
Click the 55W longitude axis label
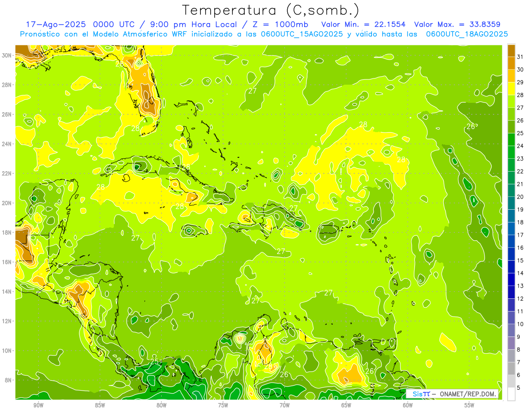pos(469,405)
